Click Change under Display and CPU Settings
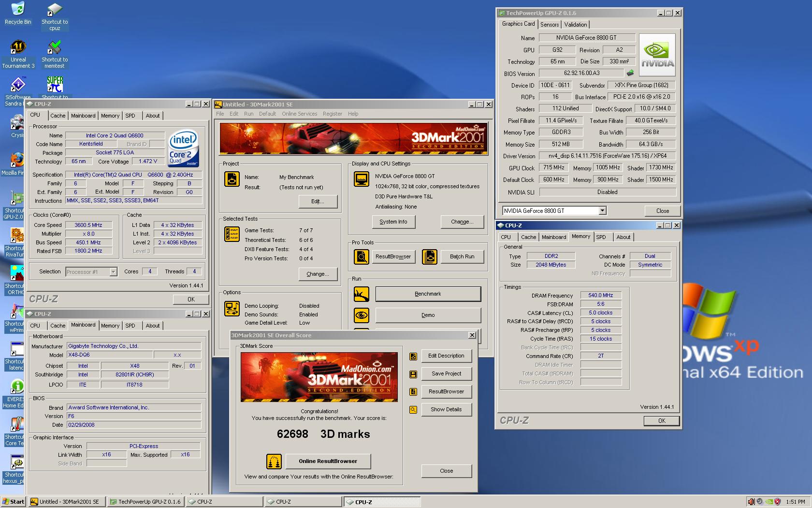Image resolution: width=812 pixels, height=508 pixels. [462, 222]
